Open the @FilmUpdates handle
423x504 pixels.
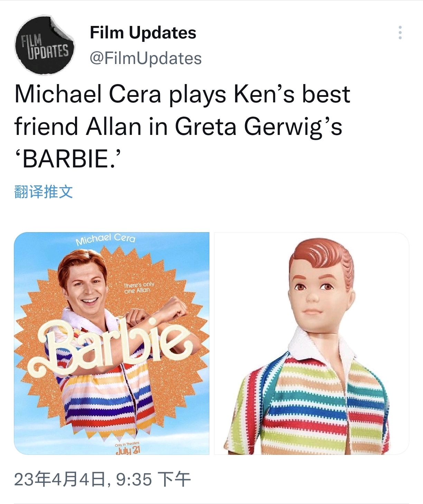(146, 58)
